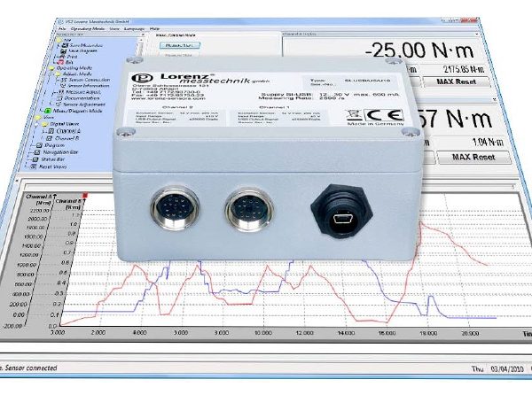The width and height of the screenshot is (532, 395).
Task: Toggle the Diagram view checkbox
Action: [39, 145]
